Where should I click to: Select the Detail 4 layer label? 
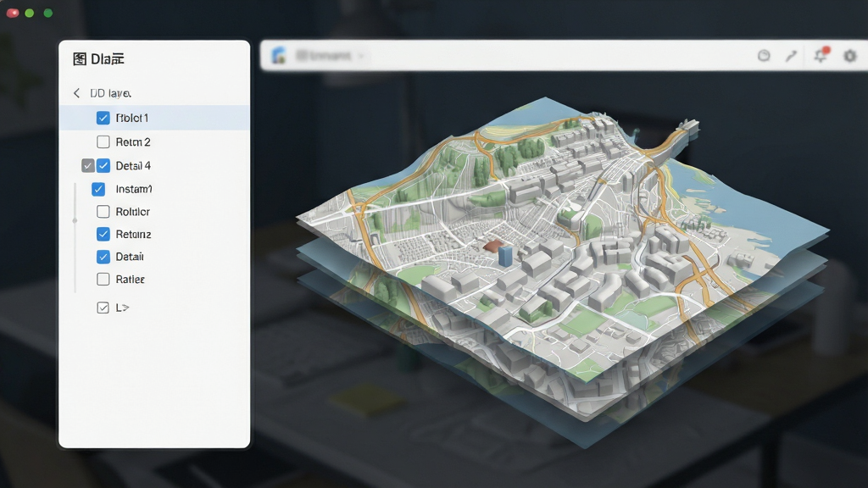tap(133, 165)
